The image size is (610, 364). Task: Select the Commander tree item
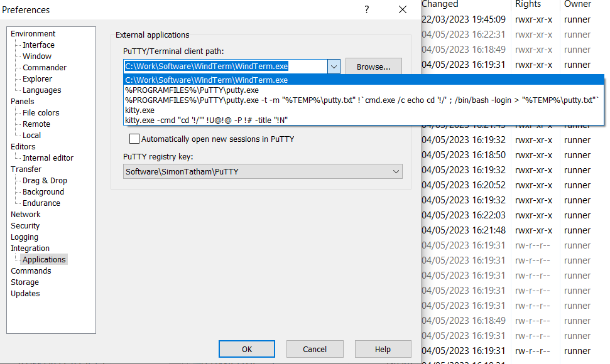point(45,67)
